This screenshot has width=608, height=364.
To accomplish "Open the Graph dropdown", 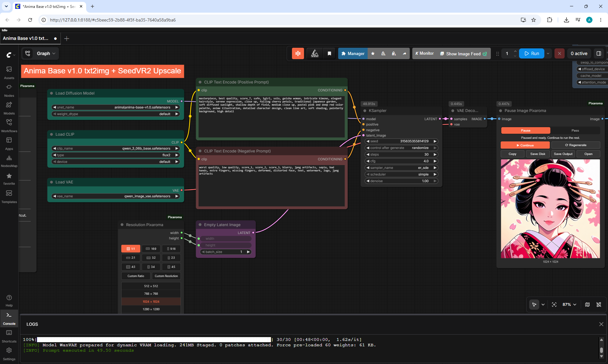I will click(46, 53).
